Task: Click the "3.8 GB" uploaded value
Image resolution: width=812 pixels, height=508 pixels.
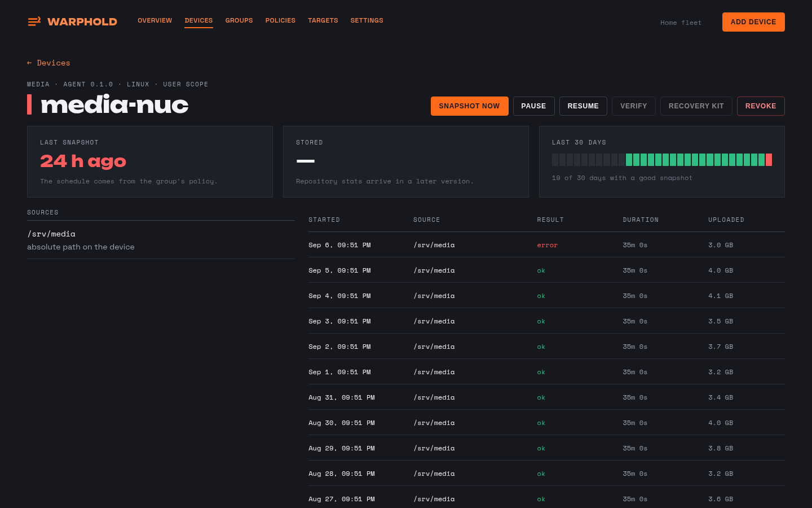Action: [721, 448]
